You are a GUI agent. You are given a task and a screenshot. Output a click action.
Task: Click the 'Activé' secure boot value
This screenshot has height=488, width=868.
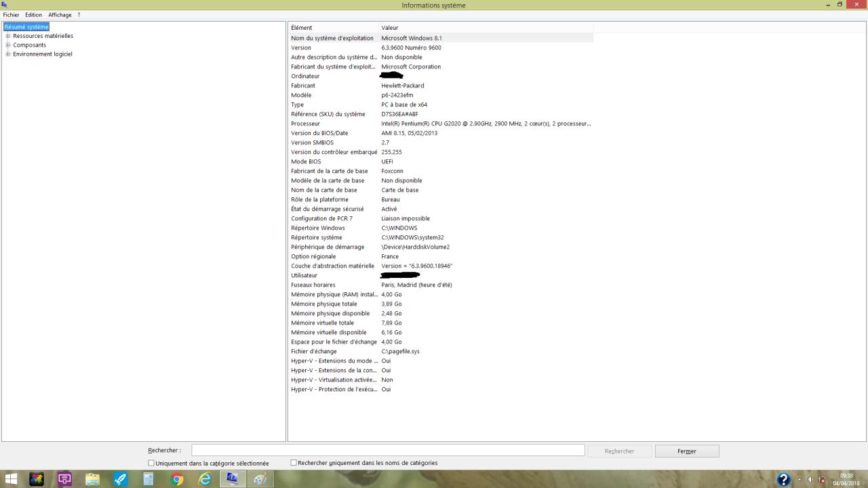(x=389, y=209)
